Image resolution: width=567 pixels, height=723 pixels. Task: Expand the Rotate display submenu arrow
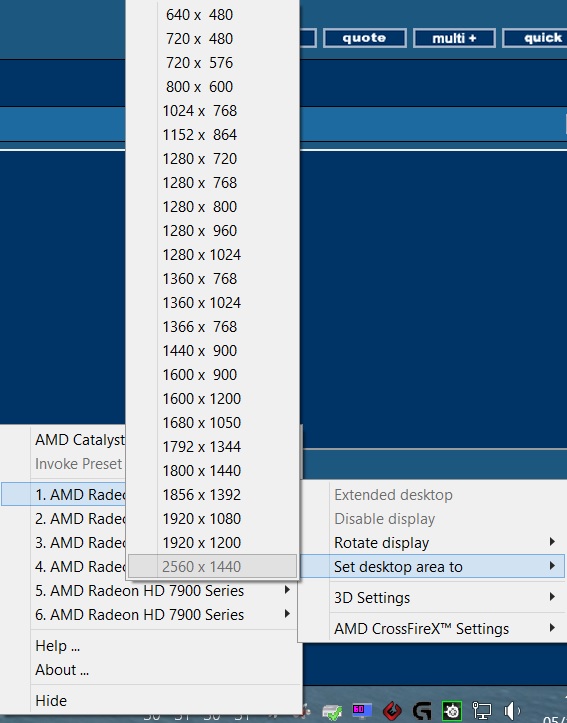552,542
